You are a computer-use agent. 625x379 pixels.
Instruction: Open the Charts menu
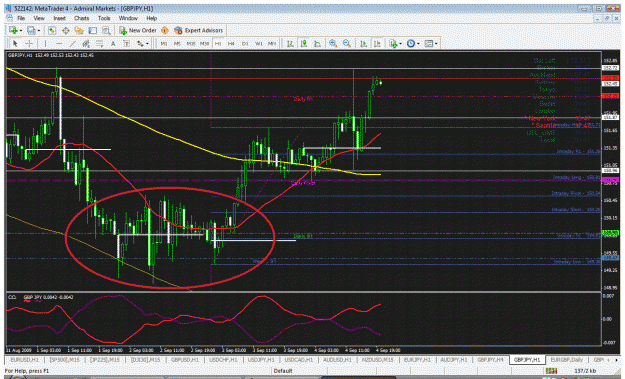[81, 18]
